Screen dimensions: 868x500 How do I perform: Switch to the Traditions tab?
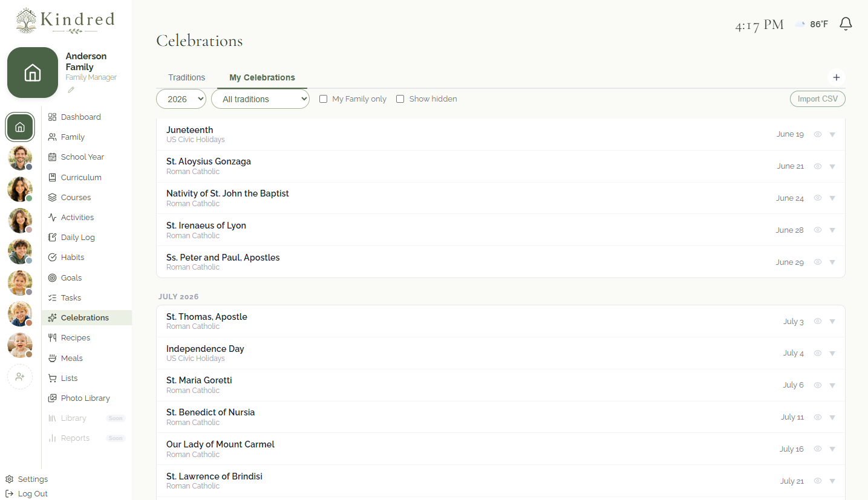tap(186, 77)
